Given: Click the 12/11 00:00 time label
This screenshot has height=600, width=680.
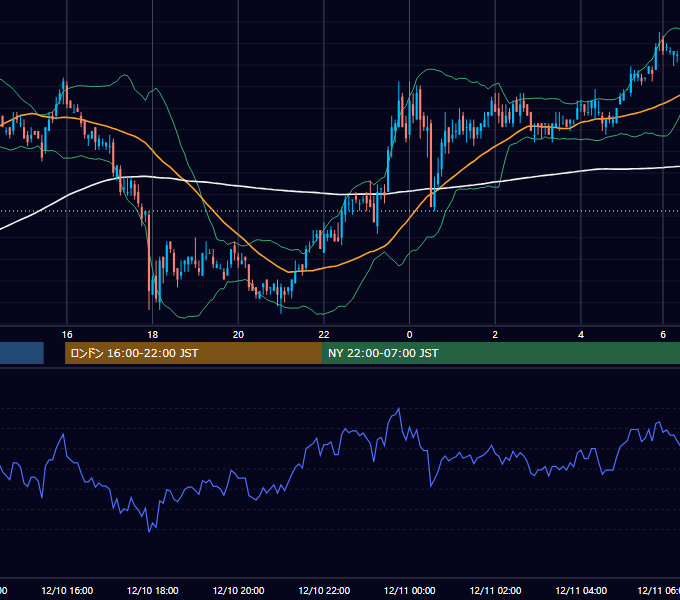Looking at the screenshot, I should tap(409, 590).
